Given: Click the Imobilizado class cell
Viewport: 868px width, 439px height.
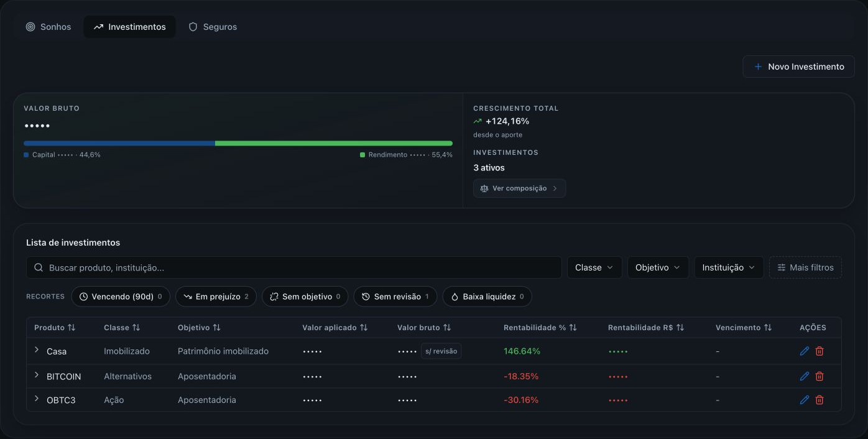Looking at the screenshot, I should point(127,351).
